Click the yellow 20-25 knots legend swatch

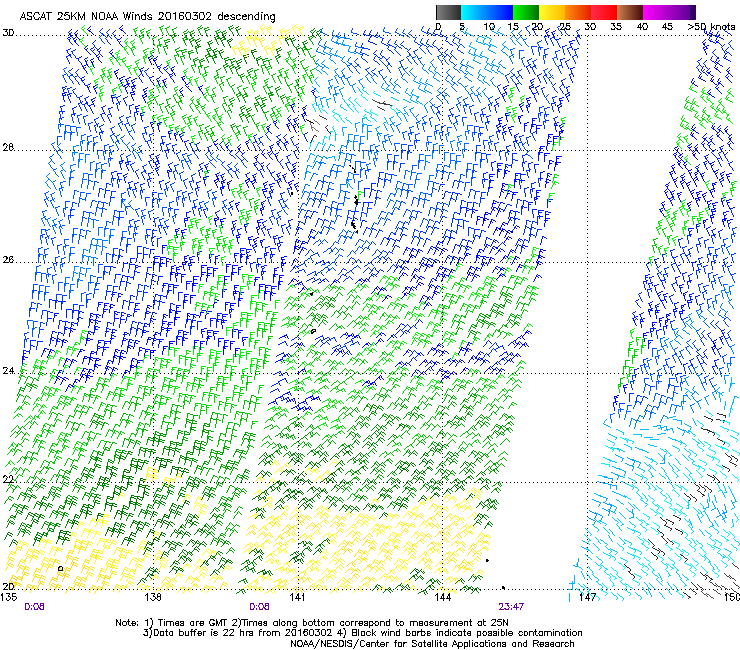[x=552, y=12]
